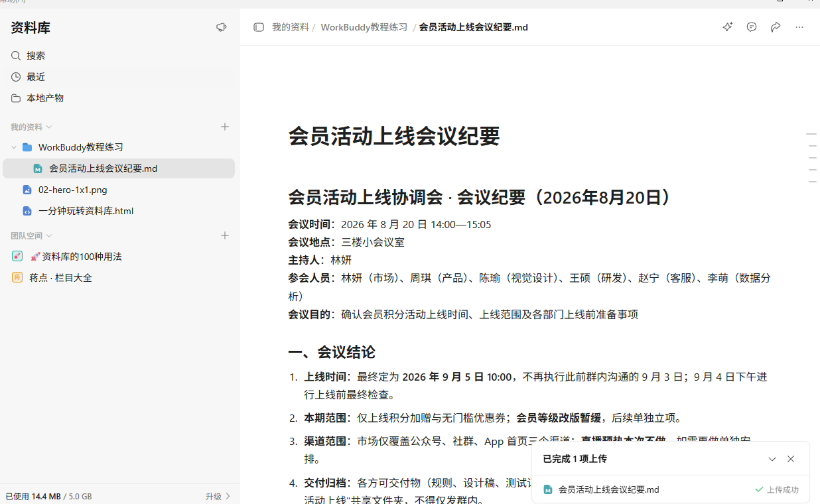Click the blue folder icon of WorkBuddy教程练习
Image resolution: width=820 pixels, height=504 pixels.
click(27, 147)
